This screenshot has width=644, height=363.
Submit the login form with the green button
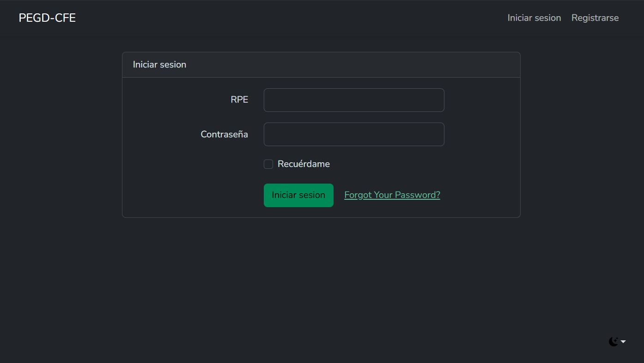(298, 195)
